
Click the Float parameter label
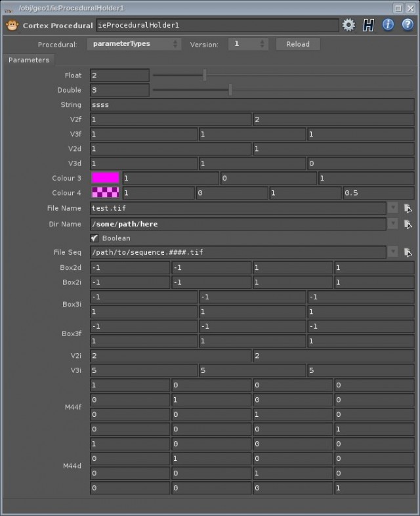pyautogui.click(x=73, y=75)
